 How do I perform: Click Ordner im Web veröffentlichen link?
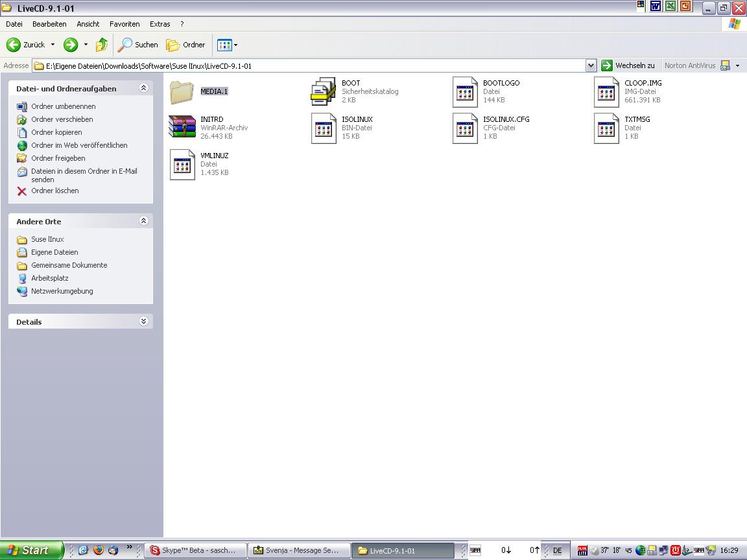coord(79,145)
